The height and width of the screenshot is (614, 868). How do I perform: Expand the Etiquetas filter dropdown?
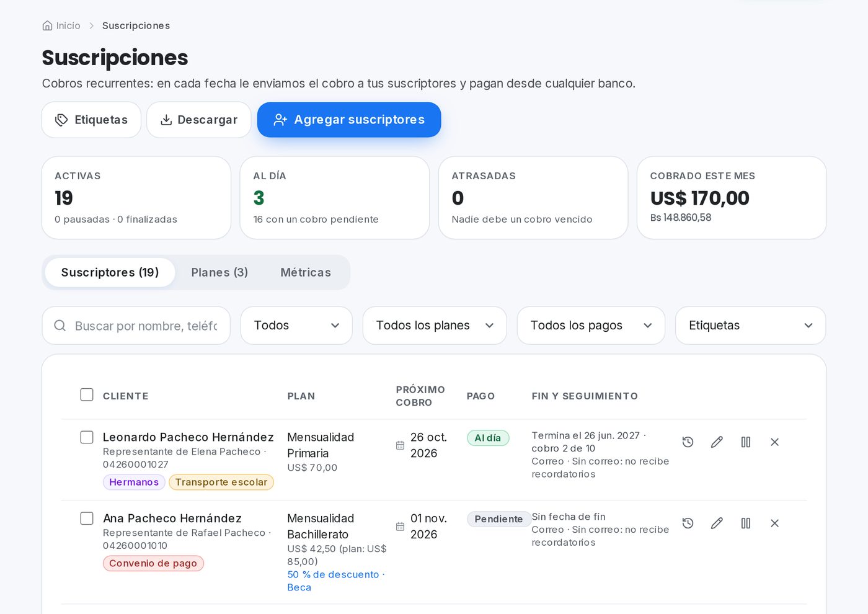750,326
